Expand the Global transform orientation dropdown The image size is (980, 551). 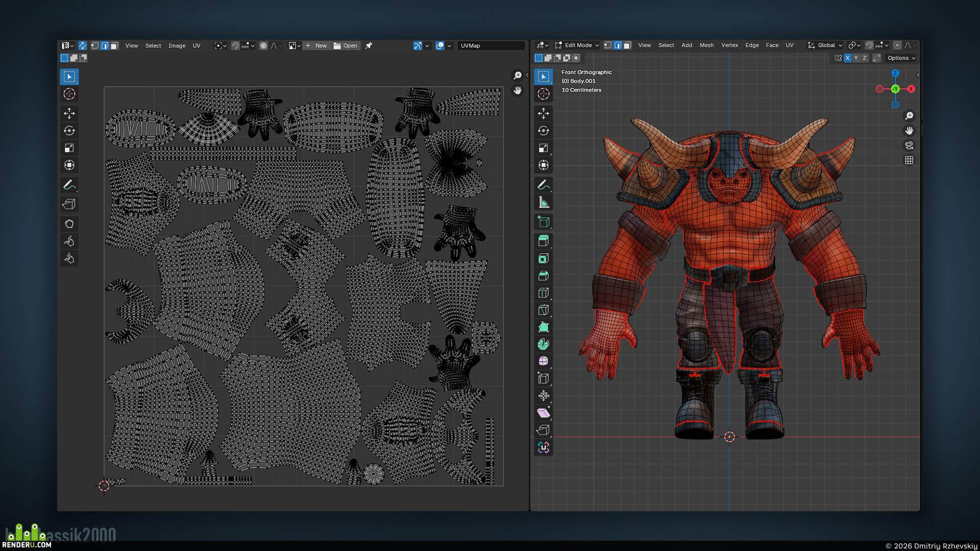[x=825, y=45]
